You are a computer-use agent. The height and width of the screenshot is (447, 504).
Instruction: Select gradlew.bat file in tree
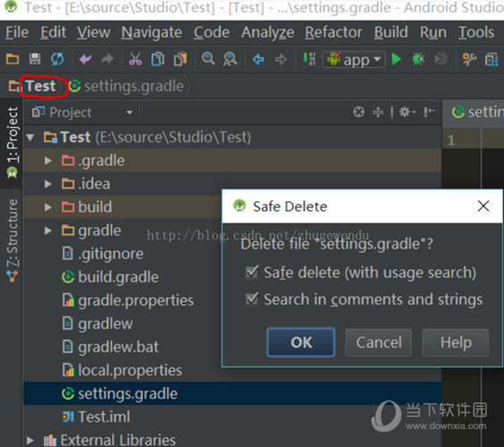pos(118,347)
